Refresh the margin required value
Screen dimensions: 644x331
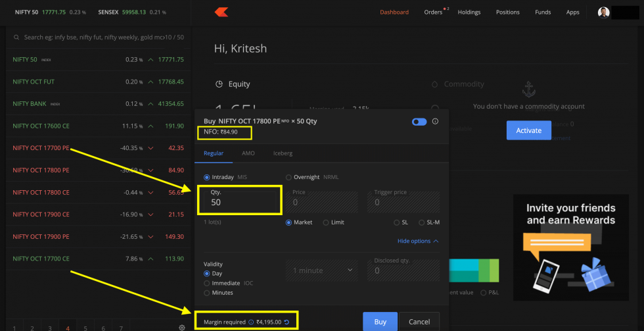click(x=287, y=322)
